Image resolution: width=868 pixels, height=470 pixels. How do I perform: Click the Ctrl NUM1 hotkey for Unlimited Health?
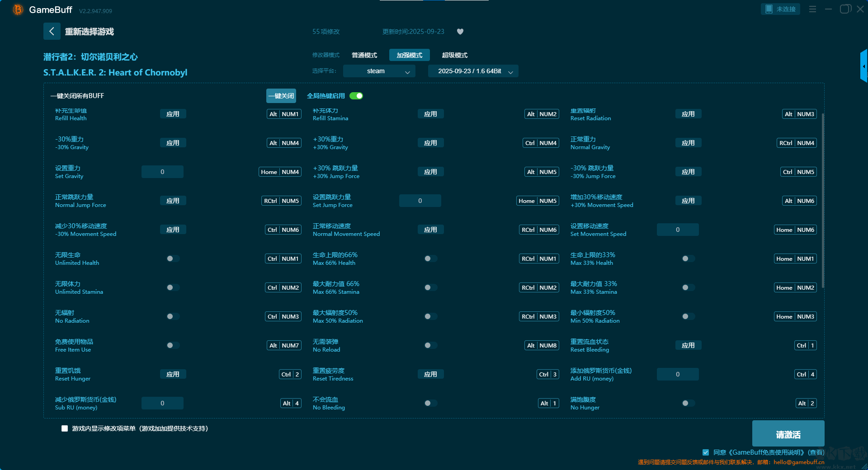[283, 258]
